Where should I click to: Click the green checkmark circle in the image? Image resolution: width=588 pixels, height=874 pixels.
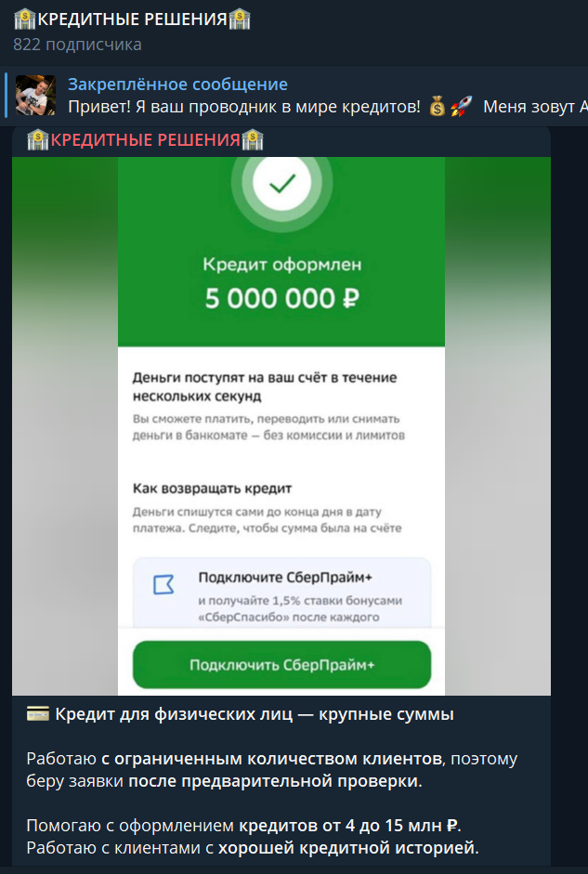pyautogui.click(x=282, y=183)
